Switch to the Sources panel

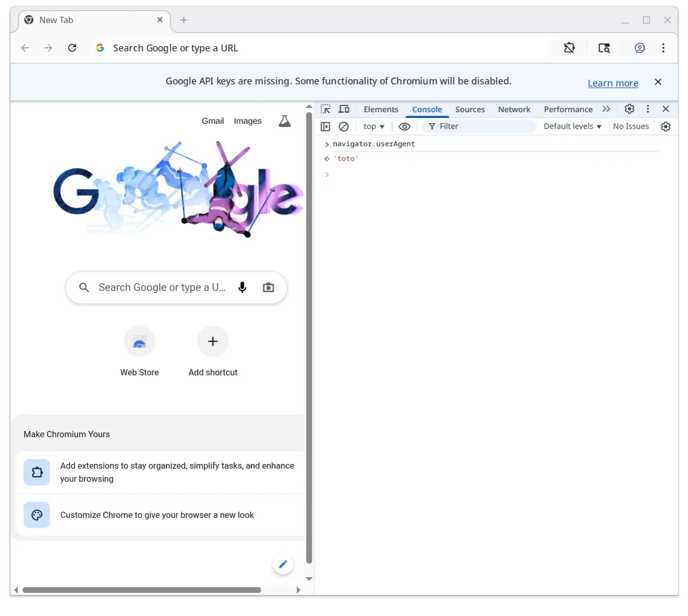click(469, 109)
